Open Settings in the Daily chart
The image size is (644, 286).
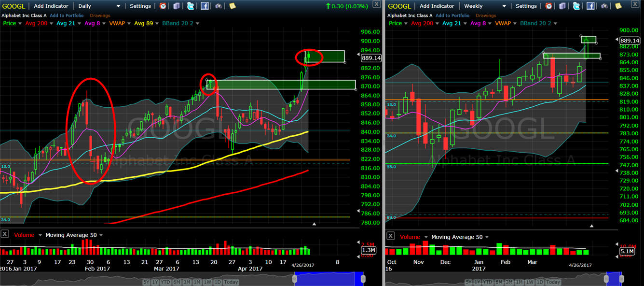(x=140, y=6)
